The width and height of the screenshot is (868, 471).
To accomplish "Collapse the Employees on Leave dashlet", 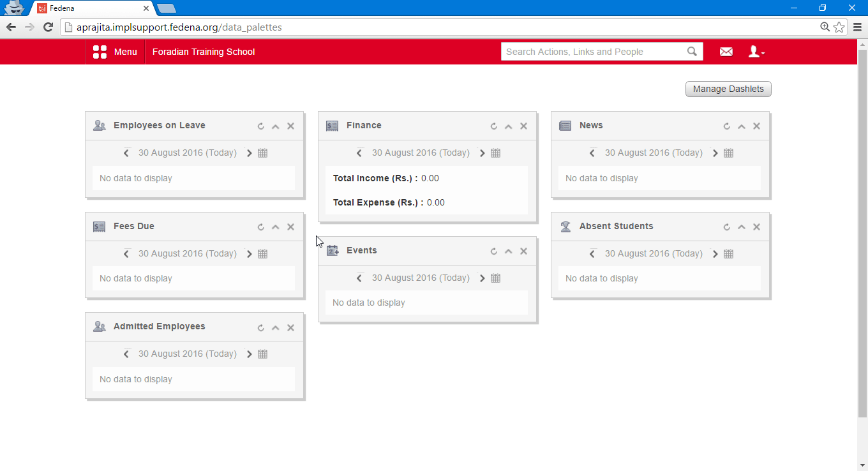I will tap(276, 126).
